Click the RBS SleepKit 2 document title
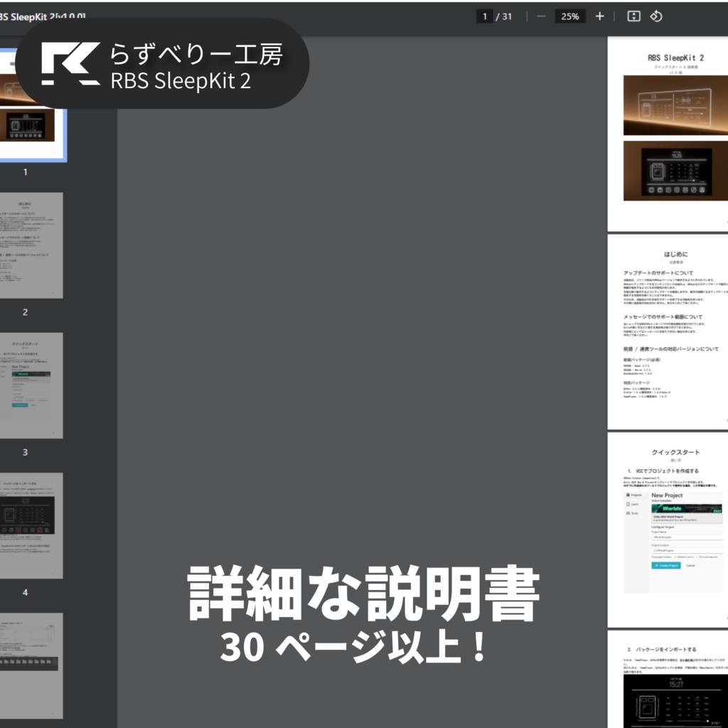Screen dimensions: 728x728 pos(43,14)
